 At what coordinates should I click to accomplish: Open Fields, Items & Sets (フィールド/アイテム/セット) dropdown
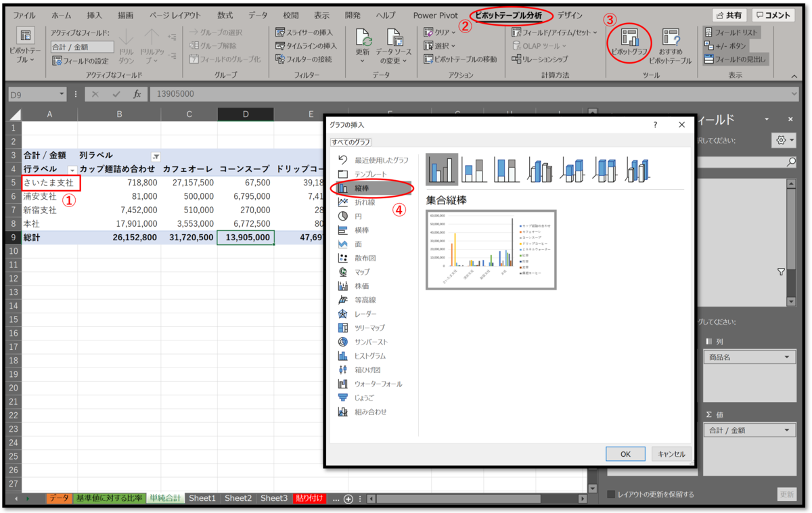click(x=555, y=32)
